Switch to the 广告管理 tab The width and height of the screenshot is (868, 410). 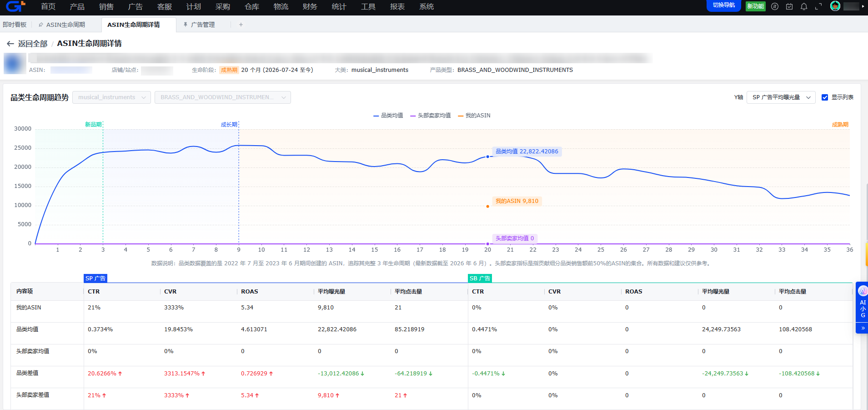(203, 25)
